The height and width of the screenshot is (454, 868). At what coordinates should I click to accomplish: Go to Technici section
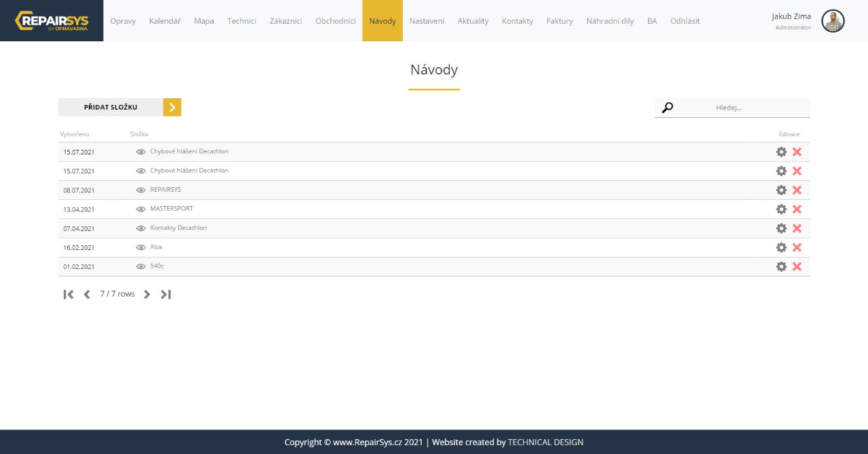tap(242, 21)
